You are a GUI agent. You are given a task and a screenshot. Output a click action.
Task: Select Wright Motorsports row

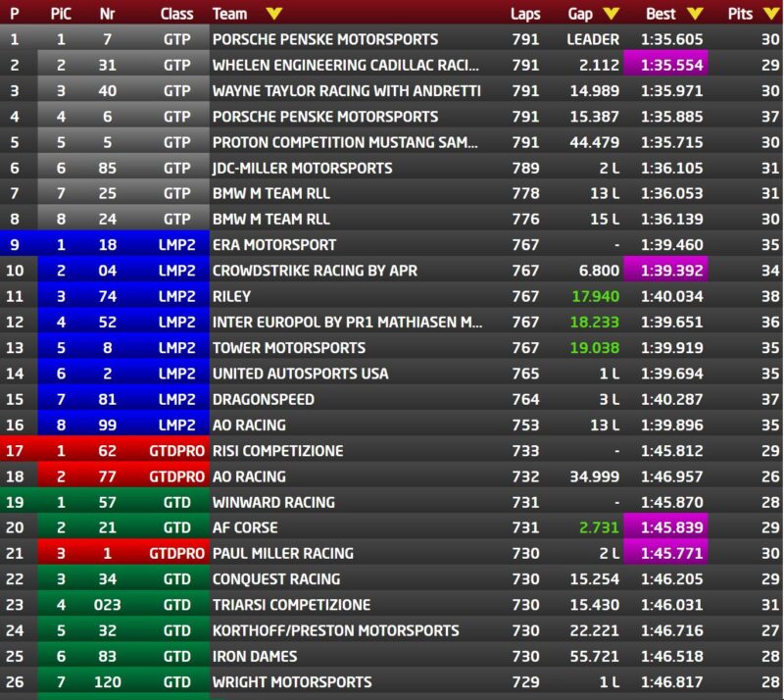pyautogui.click(x=392, y=682)
